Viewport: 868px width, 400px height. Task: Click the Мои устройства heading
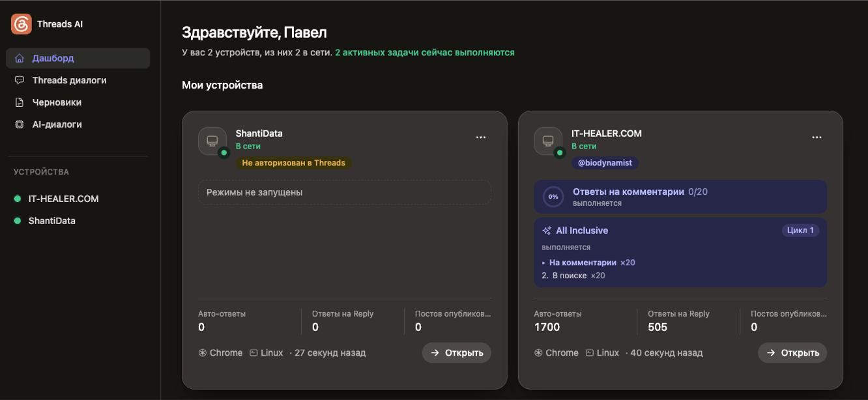tap(222, 85)
